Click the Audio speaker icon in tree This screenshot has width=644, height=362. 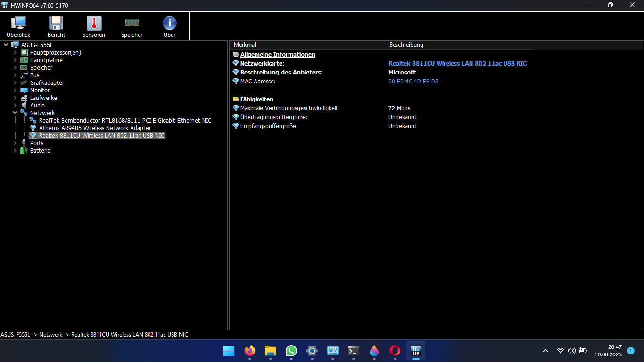coord(24,106)
